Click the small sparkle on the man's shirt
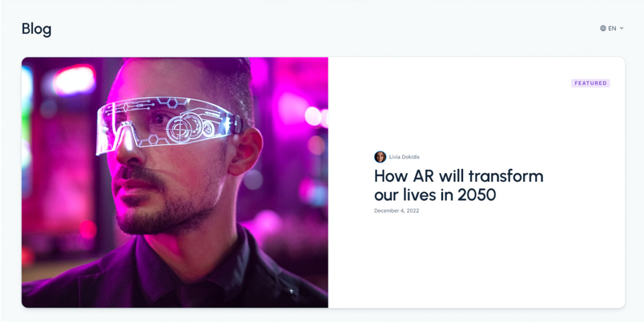Image resolution: width=644 pixels, height=322 pixels. point(291,291)
